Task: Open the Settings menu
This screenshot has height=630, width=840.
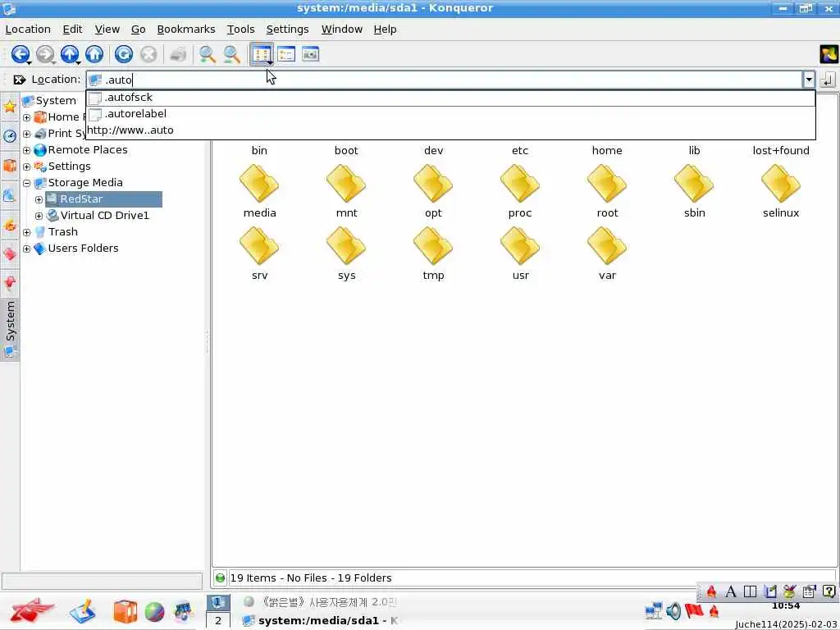Action: tap(287, 30)
